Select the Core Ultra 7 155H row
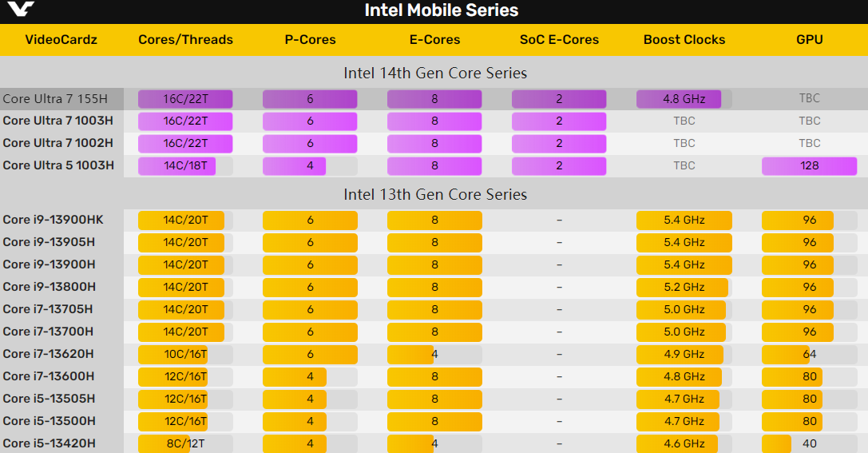Viewport: 868px width, 453px height. [55, 99]
